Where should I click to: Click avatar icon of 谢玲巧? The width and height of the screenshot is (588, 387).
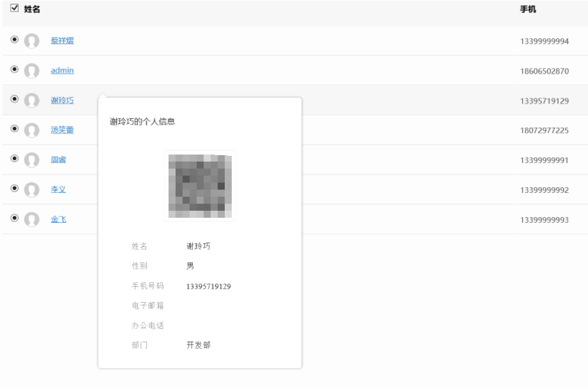(x=32, y=100)
